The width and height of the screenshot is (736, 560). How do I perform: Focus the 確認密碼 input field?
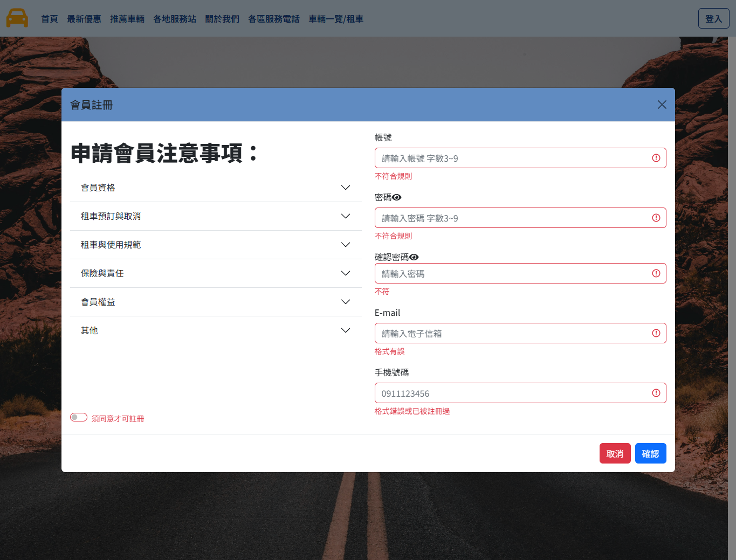click(520, 273)
